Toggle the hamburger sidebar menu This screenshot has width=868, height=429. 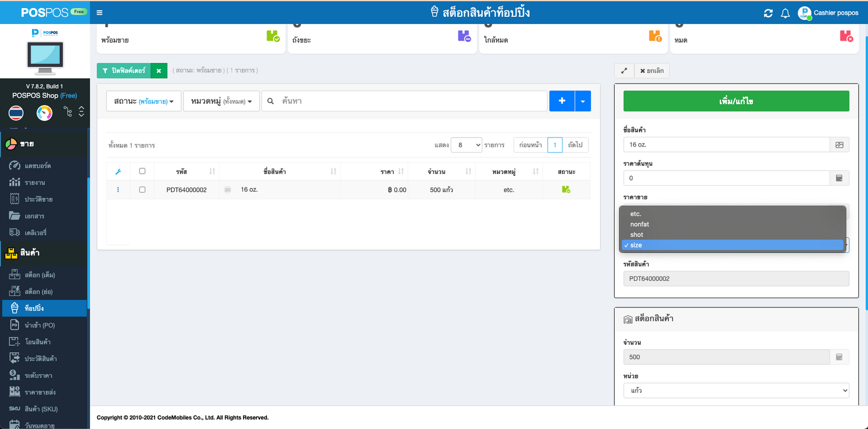coord(99,12)
